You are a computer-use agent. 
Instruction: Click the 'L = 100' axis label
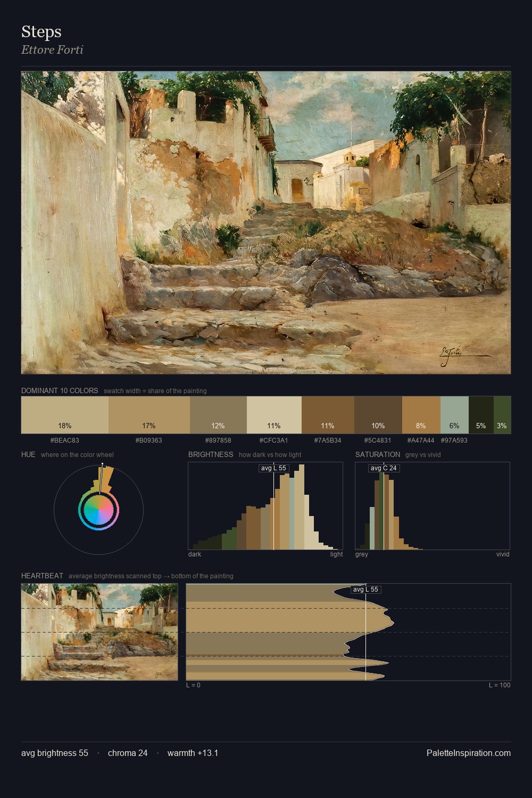pyautogui.click(x=500, y=685)
